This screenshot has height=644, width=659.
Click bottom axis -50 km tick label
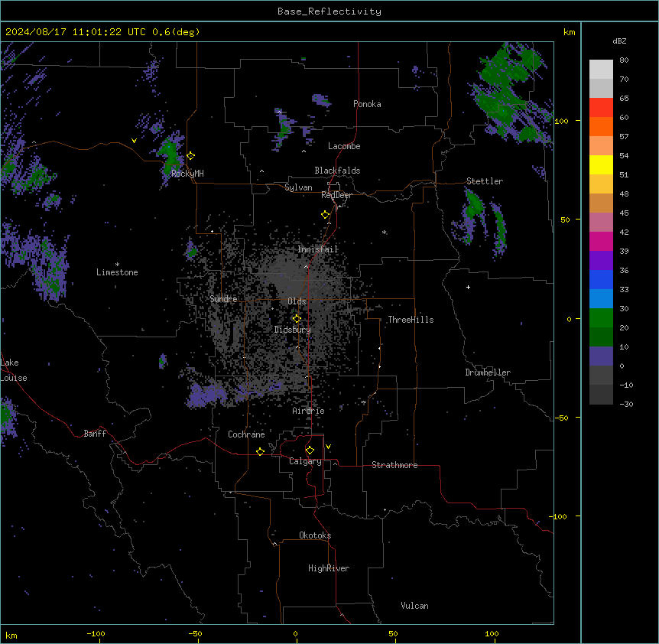[x=195, y=633]
